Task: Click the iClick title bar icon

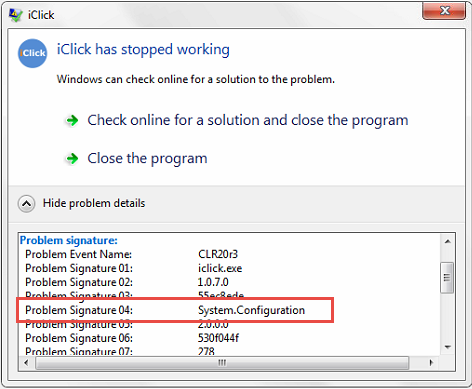Action: [16, 15]
